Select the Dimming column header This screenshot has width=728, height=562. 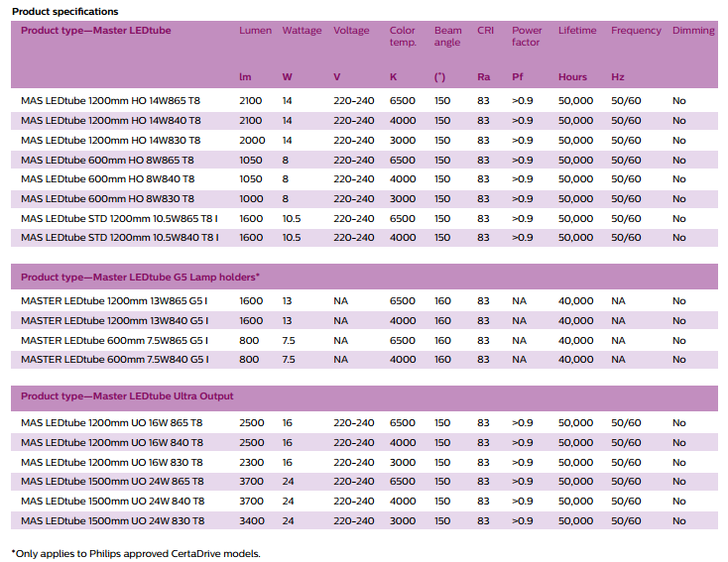pyautogui.click(x=693, y=31)
